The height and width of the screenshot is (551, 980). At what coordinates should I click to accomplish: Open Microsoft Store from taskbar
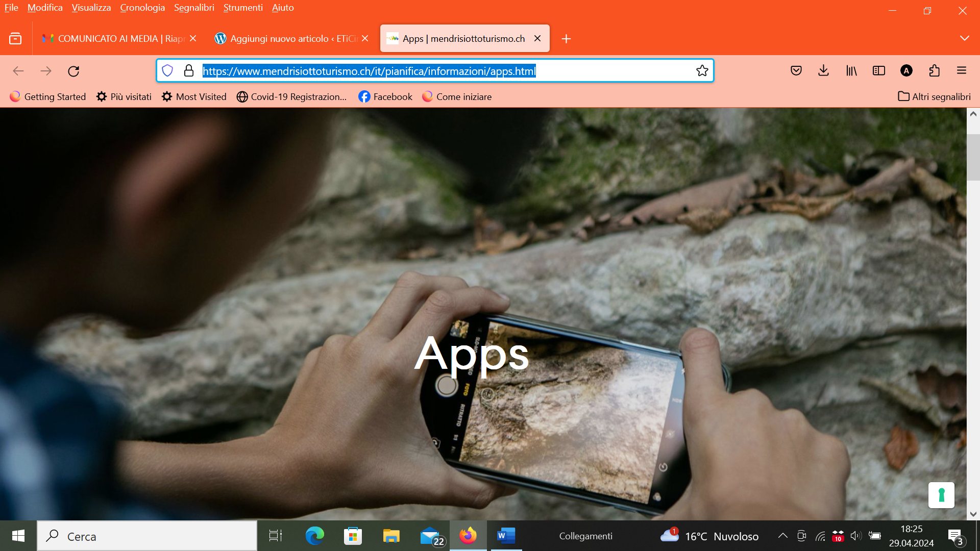click(x=353, y=536)
